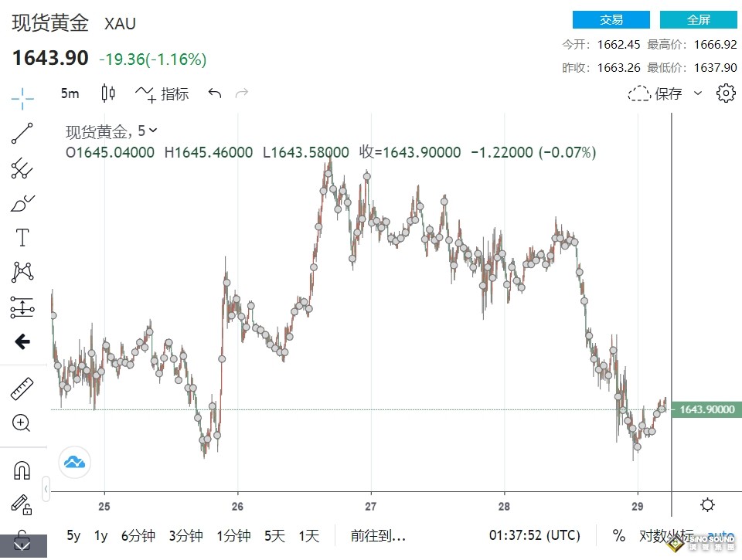Screen dimensions: 742x560
Task: Expand the 保存 dropdown arrow
Action: pyautogui.click(x=698, y=93)
